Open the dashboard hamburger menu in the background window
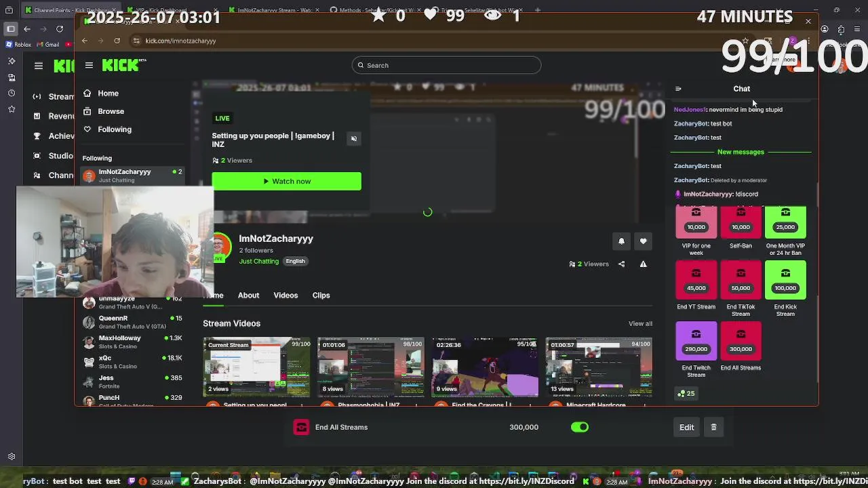868x488 pixels. click(39, 66)
